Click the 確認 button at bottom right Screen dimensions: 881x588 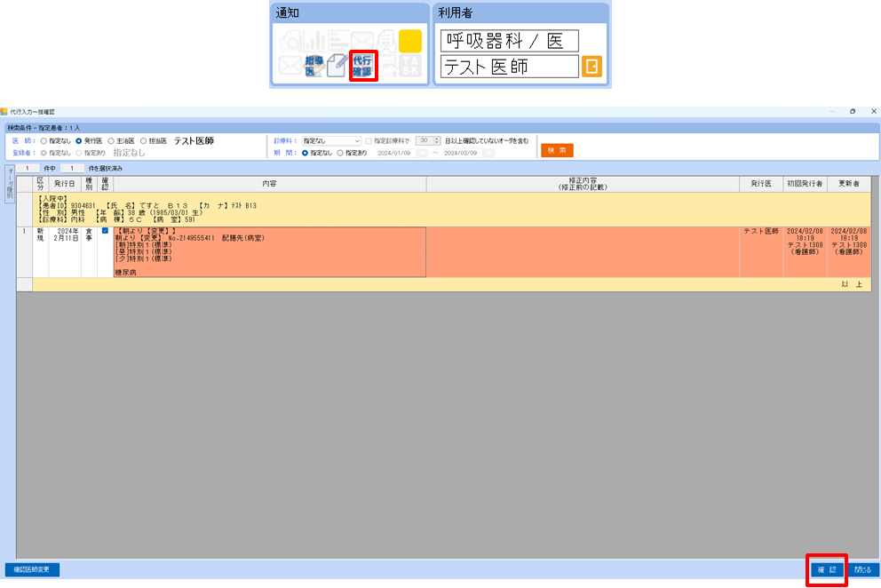coord(827,570)
